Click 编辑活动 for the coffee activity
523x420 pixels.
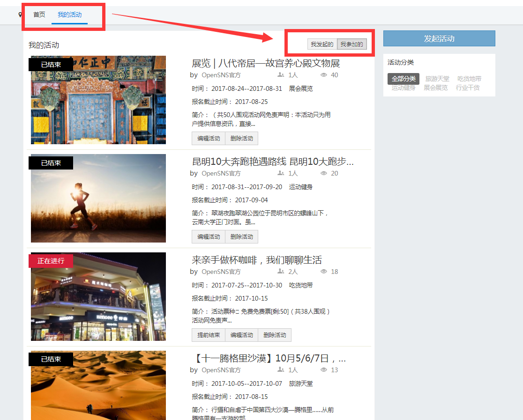(241, 335)
